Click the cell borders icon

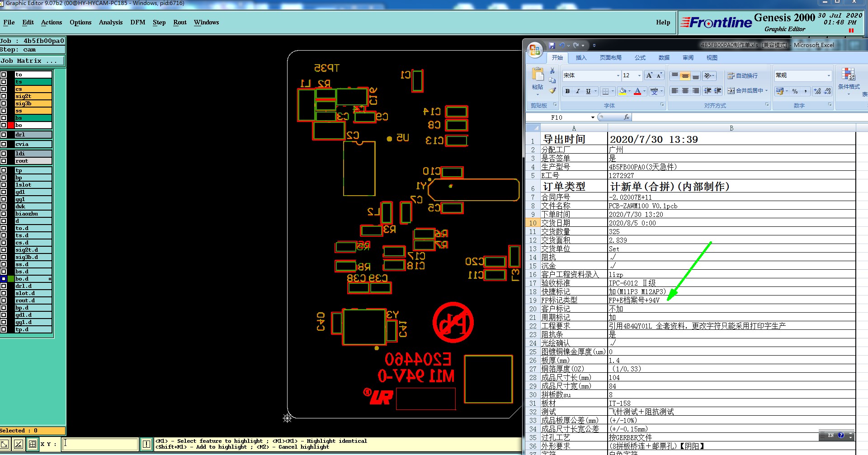pyautogui.click(x=606, y=91)
